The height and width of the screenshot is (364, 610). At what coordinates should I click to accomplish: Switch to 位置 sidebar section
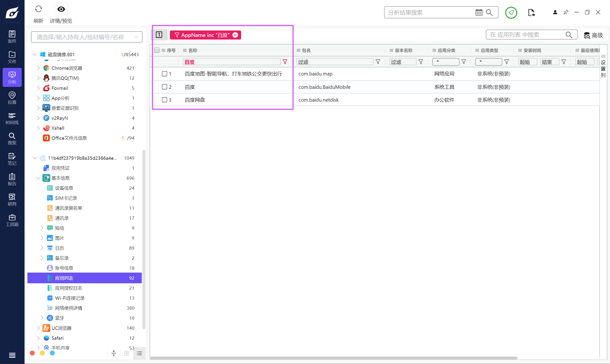coord(12,98)
